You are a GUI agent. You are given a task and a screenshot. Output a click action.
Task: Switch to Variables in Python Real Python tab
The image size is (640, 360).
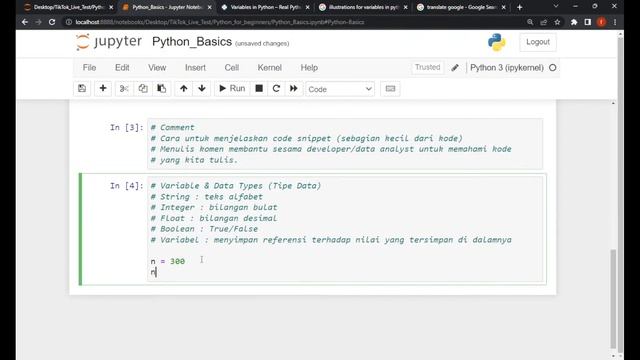point(266,7)
